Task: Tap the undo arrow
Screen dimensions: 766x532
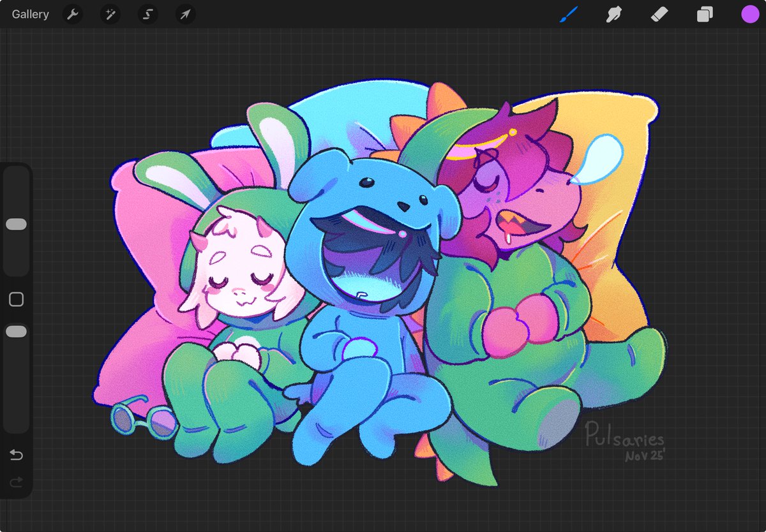Action: [16, 455]
